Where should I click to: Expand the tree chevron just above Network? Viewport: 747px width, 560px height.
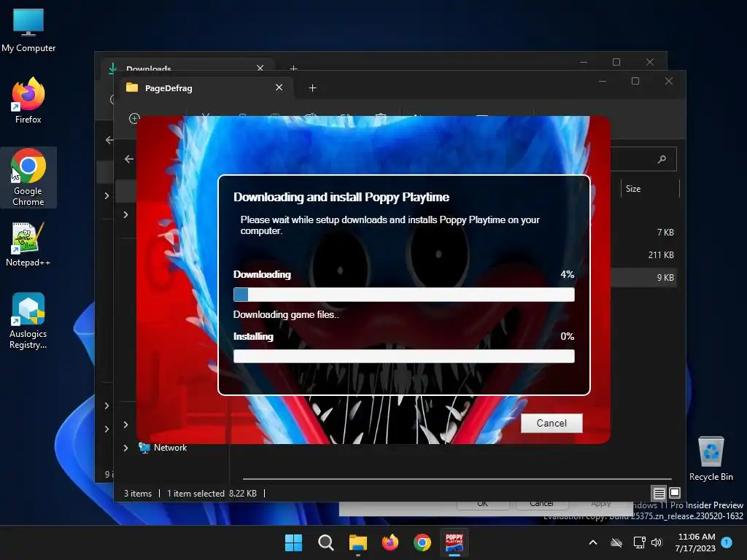tap(125, 424)
